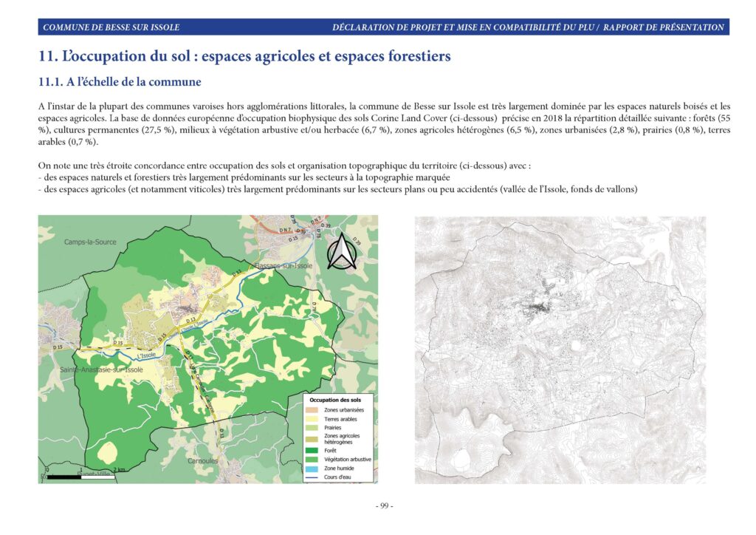The image size is (756, 535).
Task: Click the 'Occupation des sols' legend title
Action: (335, 400)
